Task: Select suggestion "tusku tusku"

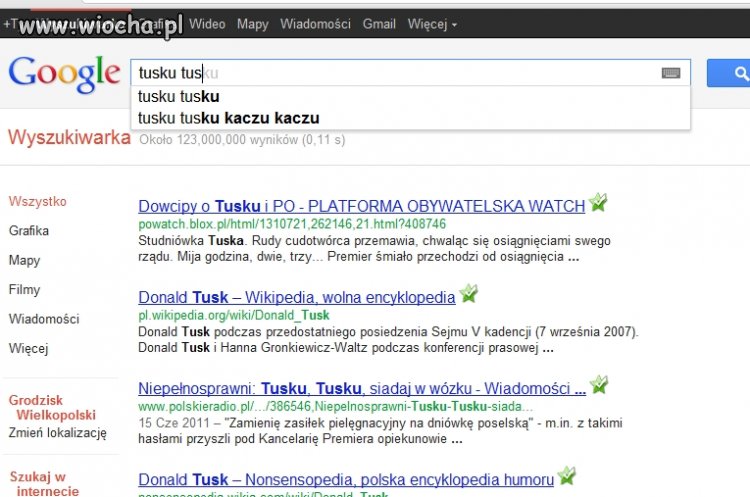Action: tap(410, 97)
